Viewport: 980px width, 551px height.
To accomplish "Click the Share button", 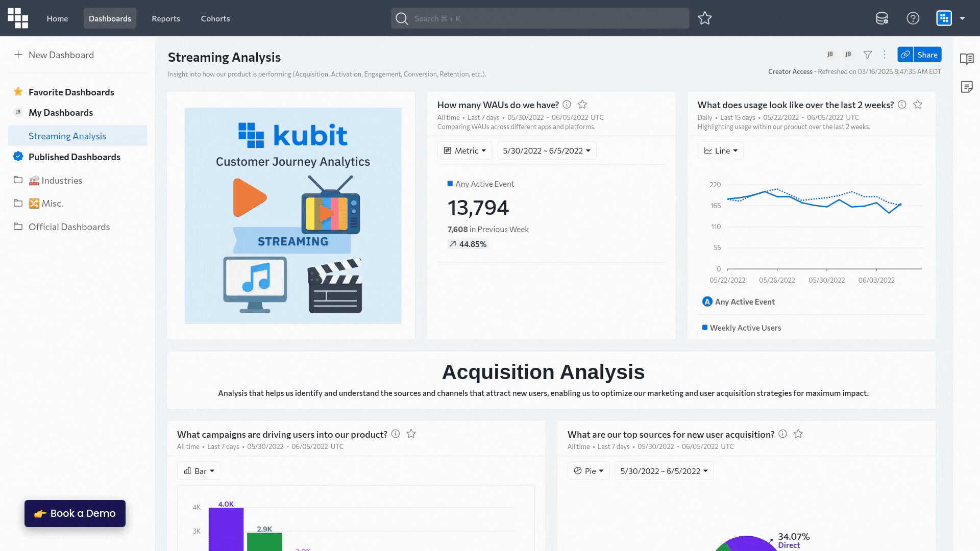I will 927,54.
